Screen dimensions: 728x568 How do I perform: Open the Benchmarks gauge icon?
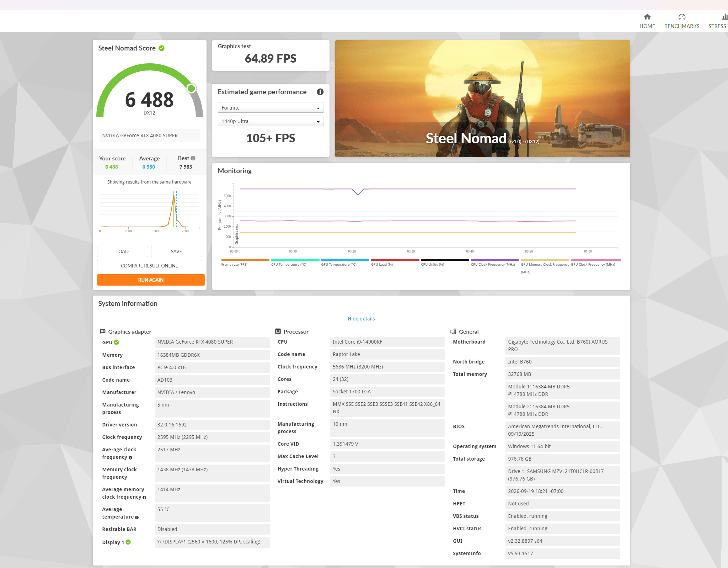tap(681, 17)
